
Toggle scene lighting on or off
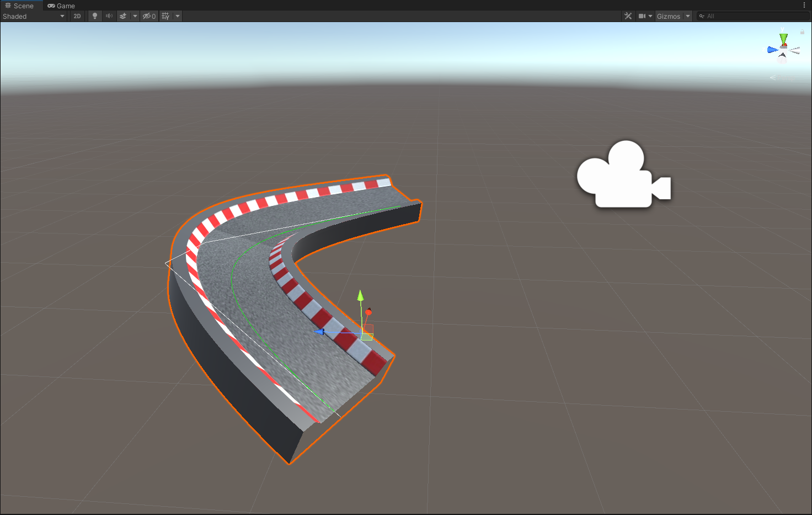(94, 16)
